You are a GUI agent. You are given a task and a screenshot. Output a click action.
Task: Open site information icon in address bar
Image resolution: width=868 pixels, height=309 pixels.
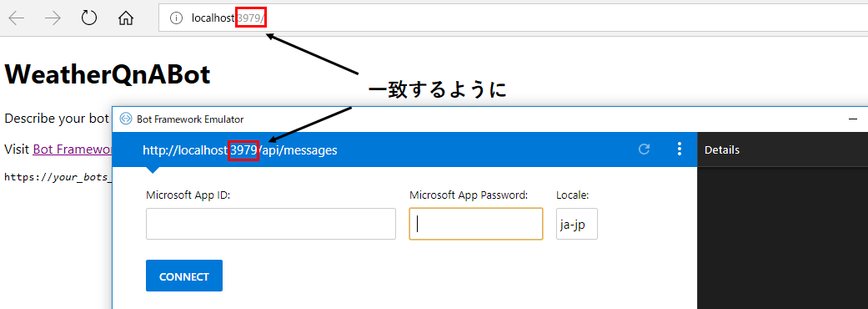(x=176, y=18)
